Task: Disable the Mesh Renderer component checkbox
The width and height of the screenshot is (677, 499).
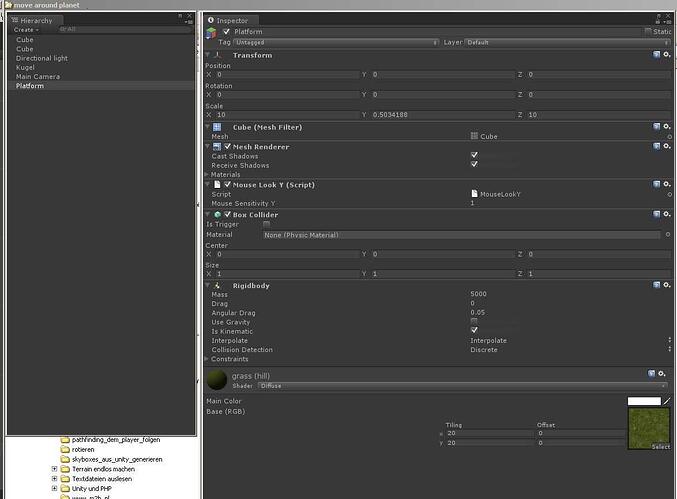Action: tap(228, 146)
